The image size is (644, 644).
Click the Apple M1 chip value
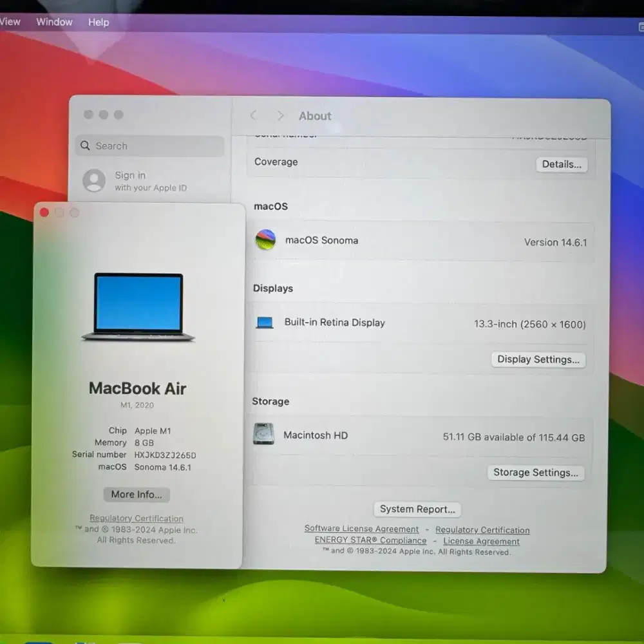[153, 431]
